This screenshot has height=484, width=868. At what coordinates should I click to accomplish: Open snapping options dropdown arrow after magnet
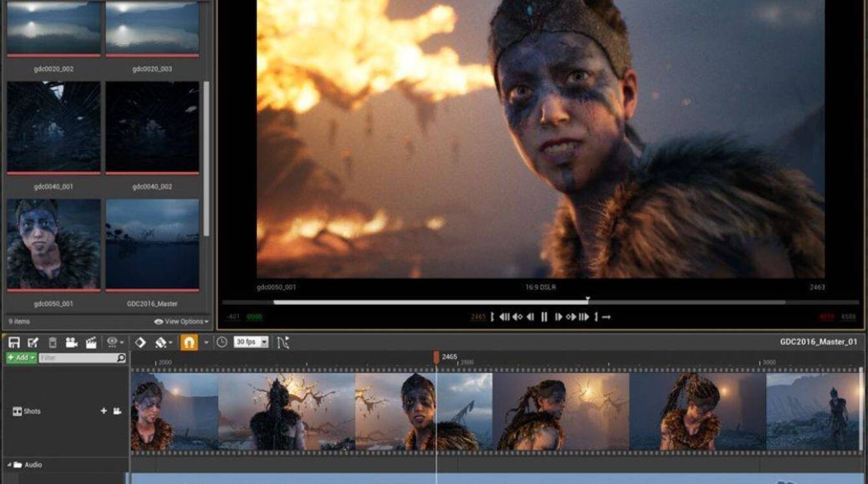pos(206,343)
